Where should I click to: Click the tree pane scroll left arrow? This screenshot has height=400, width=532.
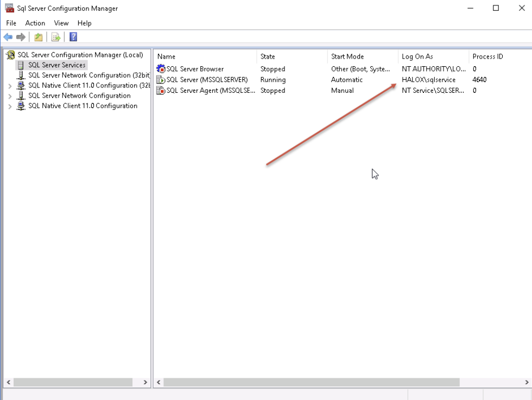pyautogui.click(x=9, y=382)
